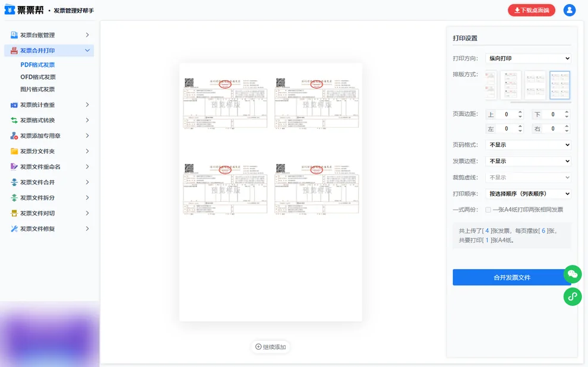Click the 合并发票文件 button
This screenshot has width=588, height=367.
512,277
